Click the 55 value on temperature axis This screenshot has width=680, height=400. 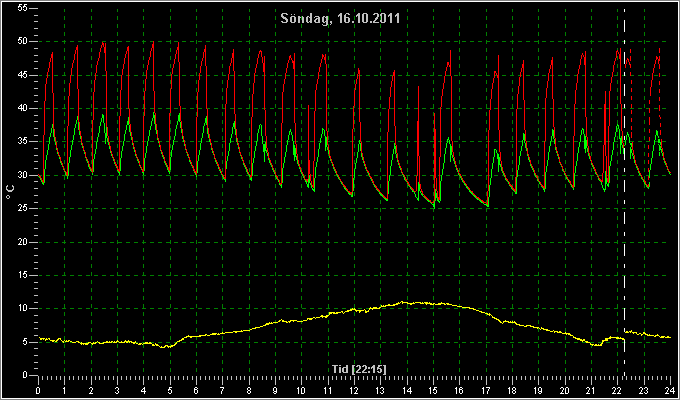tap(23, 8)
